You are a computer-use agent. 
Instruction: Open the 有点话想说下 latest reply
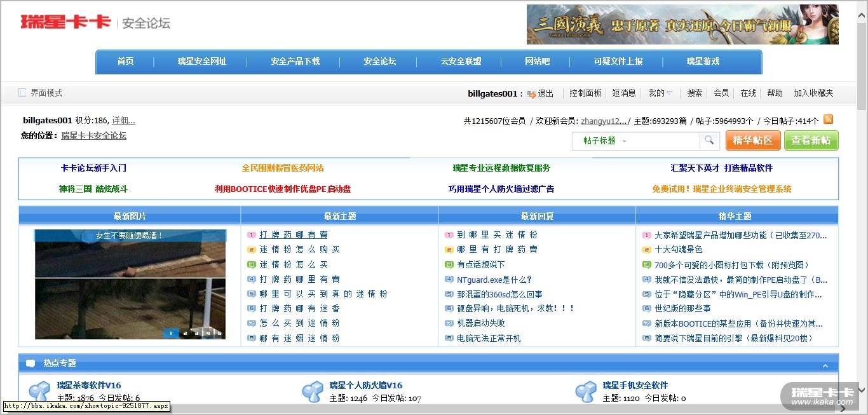tap(481, 265)
